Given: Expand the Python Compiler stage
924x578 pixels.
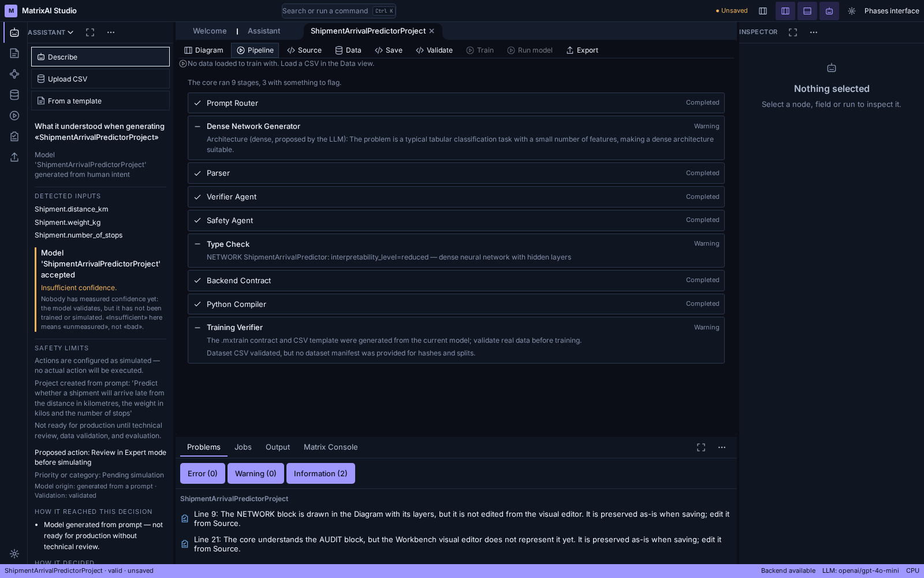Looking at the screenshot, I should (456, 304).
